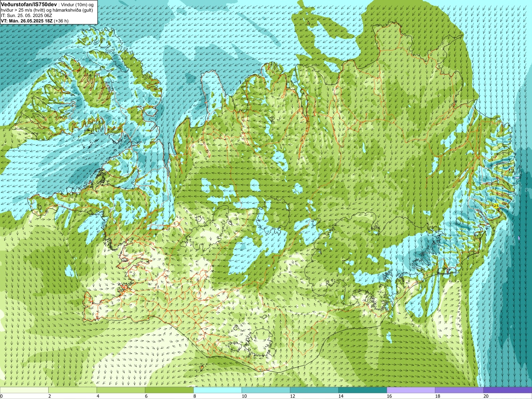The image size is (532, 399).
Task: Click the legend scale label 8
Action: pyautogui.click(x=195, y=396)
